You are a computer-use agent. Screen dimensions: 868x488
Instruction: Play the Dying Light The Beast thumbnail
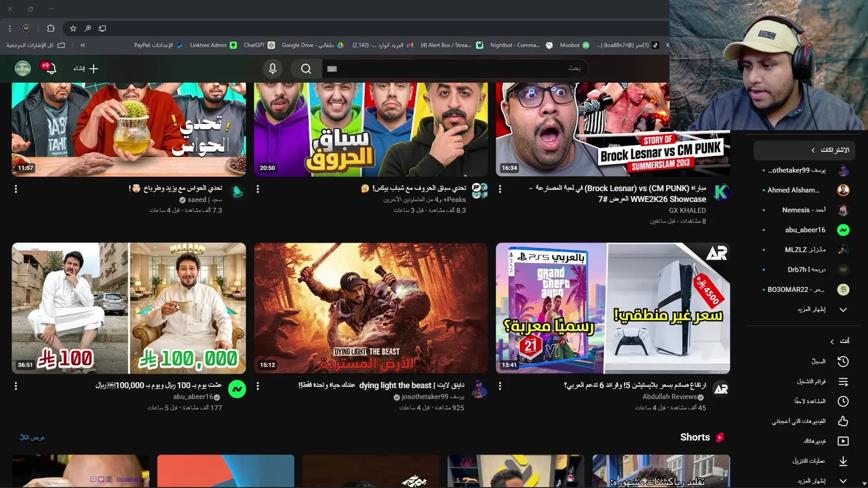pyautogui.click(x=371, y=308)
